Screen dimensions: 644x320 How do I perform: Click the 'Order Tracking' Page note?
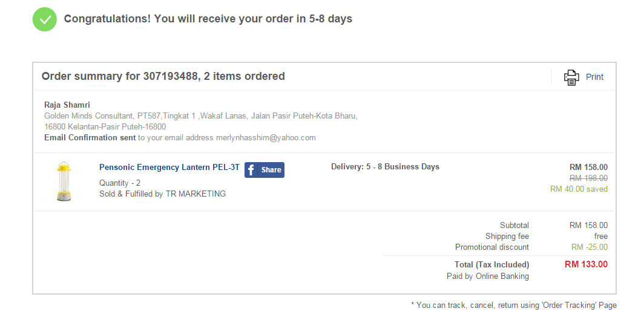[513, 305]
